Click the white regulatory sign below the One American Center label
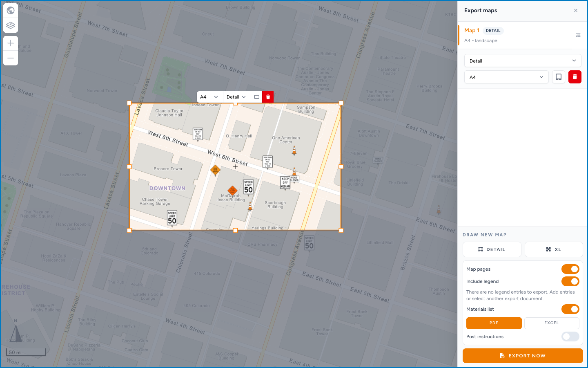This screenshot has height=368, width=588. pos(267,162)
